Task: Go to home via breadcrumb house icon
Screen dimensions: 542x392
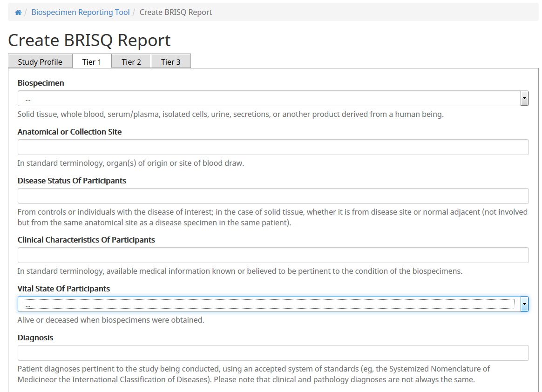Action: point(18,13)
